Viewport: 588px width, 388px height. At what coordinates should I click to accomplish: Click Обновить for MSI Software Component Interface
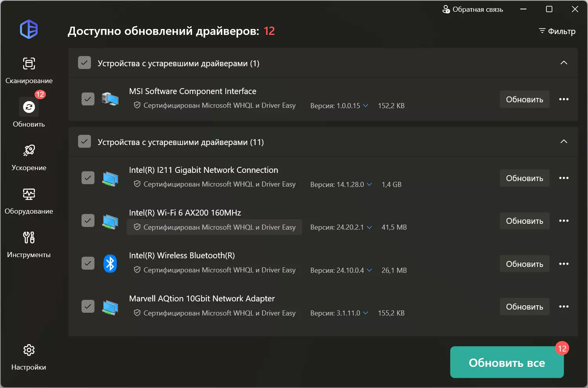(524, 100)
